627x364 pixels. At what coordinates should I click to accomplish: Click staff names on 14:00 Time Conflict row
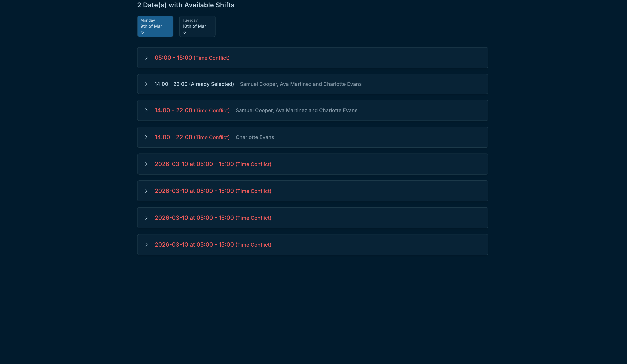296,111
